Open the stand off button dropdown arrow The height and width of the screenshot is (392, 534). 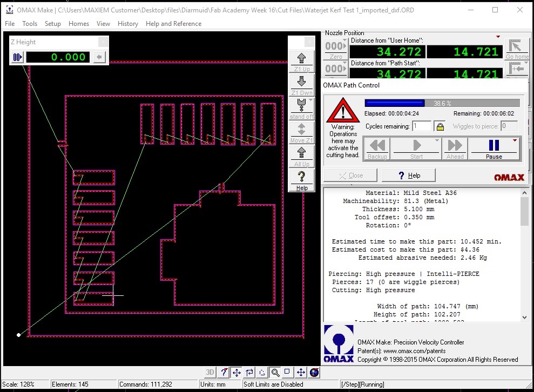point(311,100)
